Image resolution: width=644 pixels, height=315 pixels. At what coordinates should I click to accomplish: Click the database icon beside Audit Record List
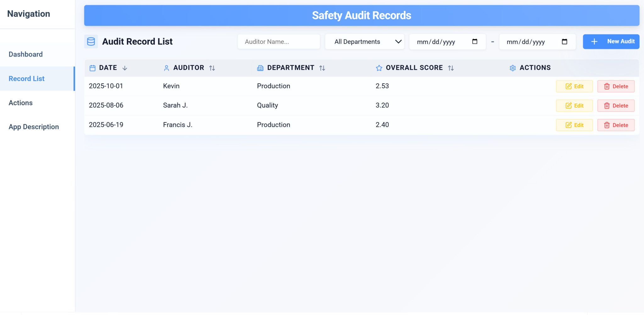[91, 42]
